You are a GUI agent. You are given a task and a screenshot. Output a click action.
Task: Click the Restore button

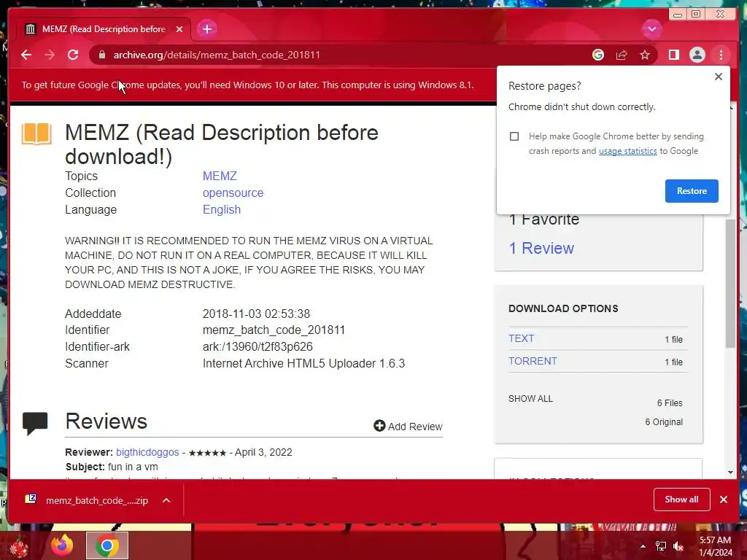tap(692, 191)
